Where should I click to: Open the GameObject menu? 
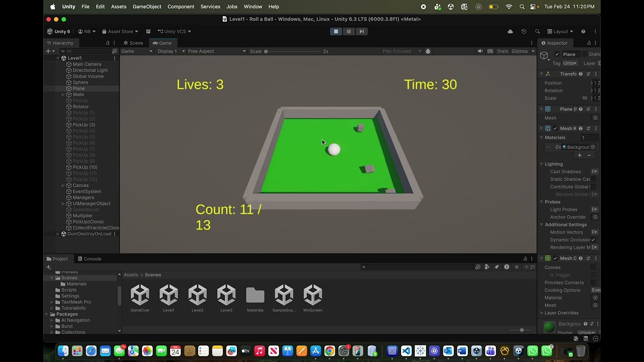click(147, 7)
